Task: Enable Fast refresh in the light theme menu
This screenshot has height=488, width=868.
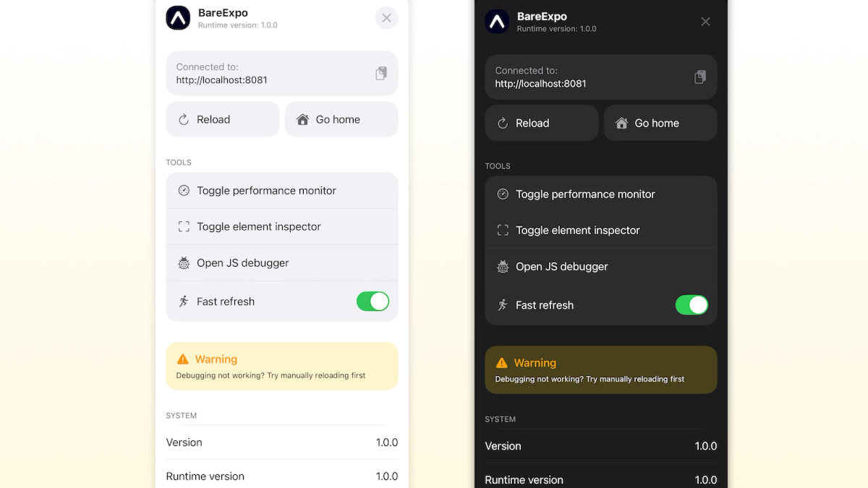Action: 373,301
